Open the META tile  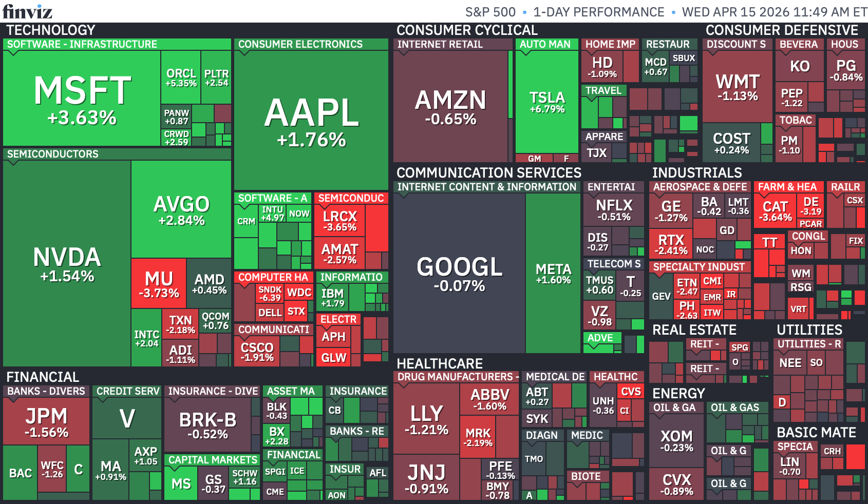point(553,273)
